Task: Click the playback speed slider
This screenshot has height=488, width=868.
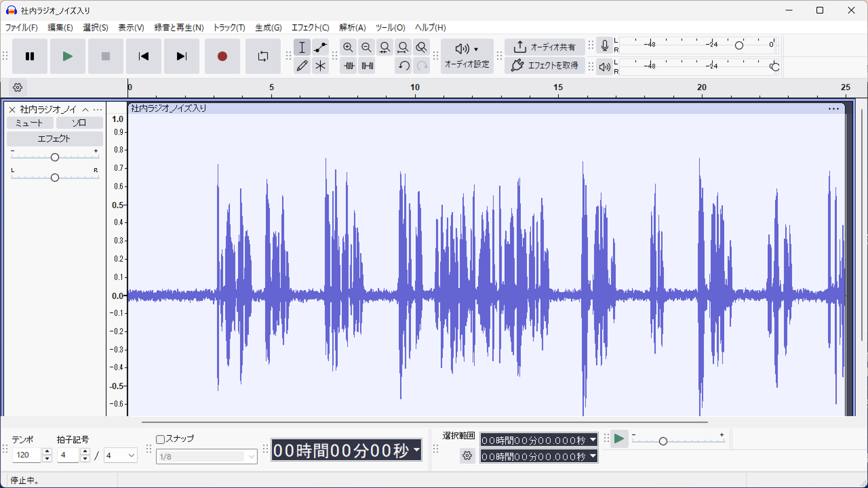Action: [x=678, y=441]
